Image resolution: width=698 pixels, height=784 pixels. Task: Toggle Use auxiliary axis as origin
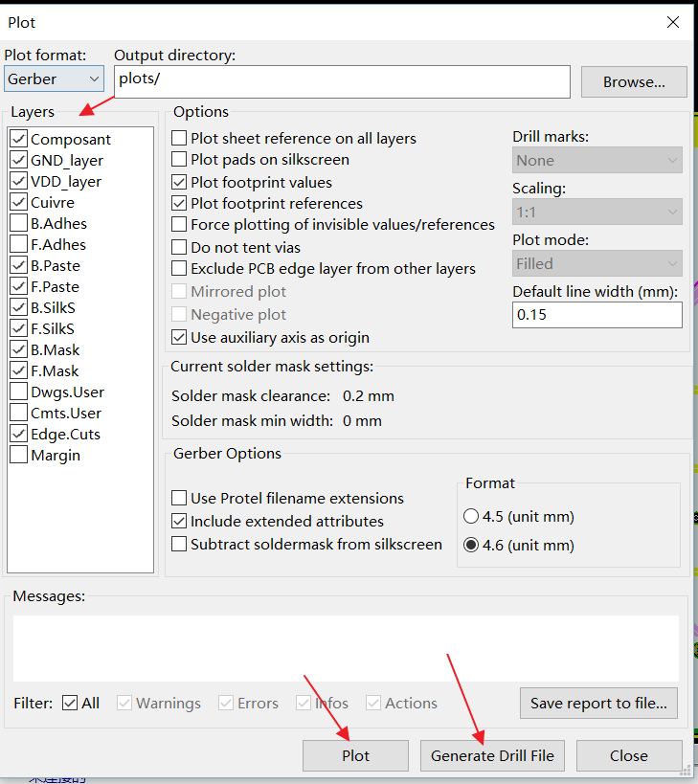179,337
